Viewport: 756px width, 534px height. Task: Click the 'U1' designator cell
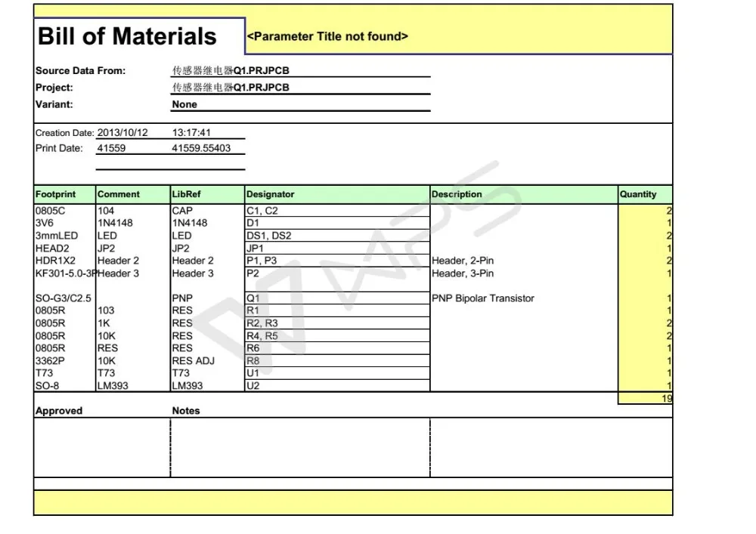(x=337, y=373)
